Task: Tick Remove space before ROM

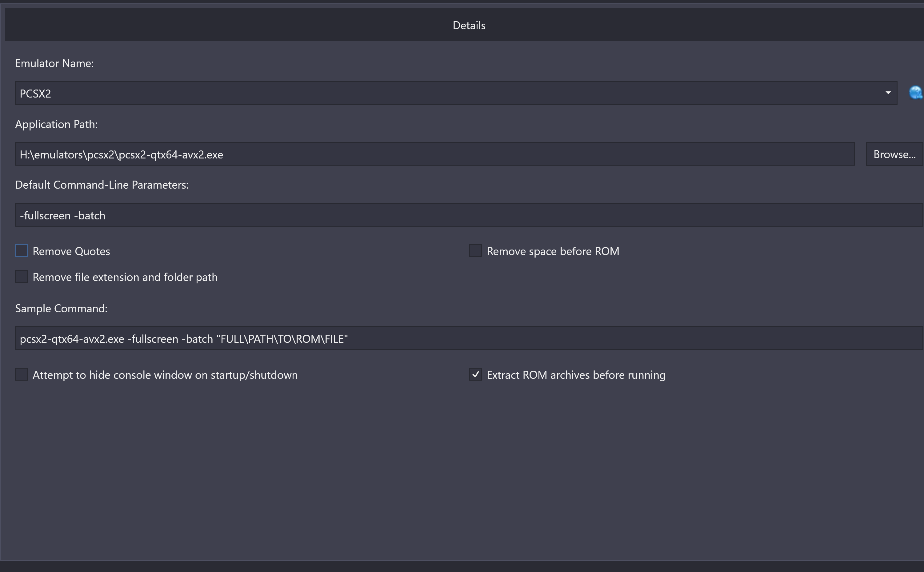Action: [x=475, y=251]
